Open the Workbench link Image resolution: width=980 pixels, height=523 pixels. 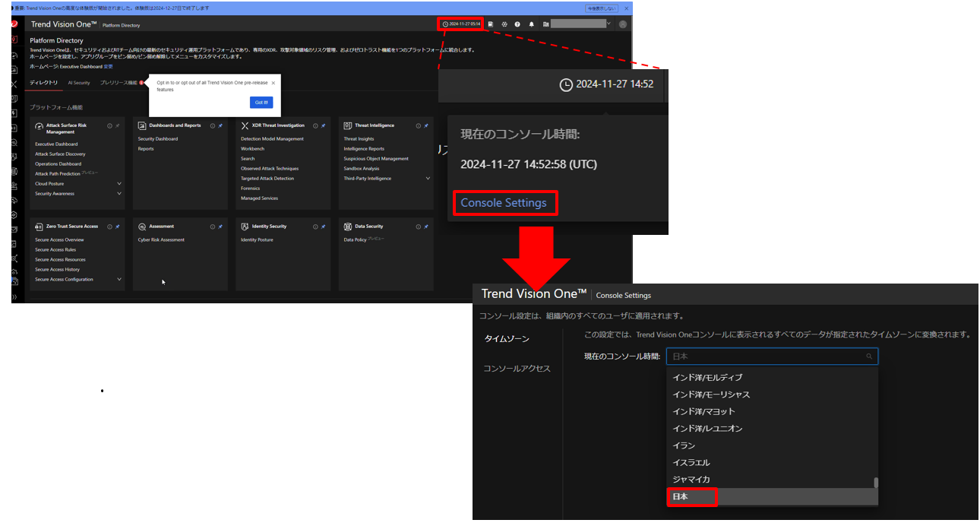tap(252, 149)
